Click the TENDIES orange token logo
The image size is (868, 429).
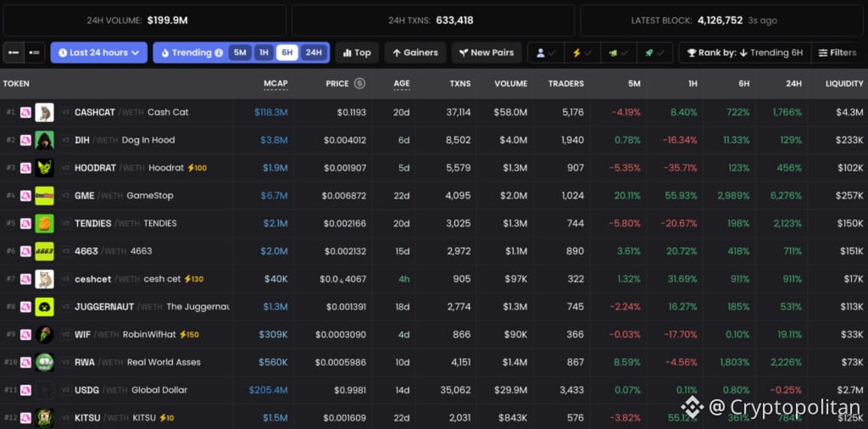coord(44,223)
